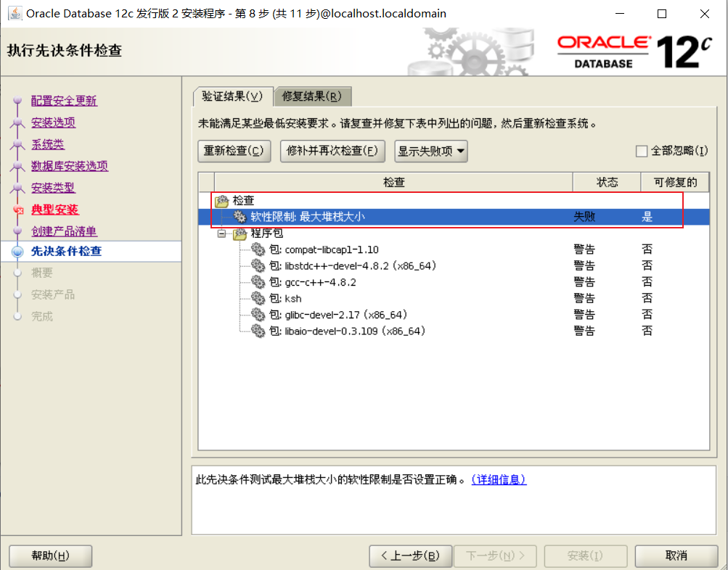Go to 安装选项 step link
The image size is (728, 570).
pos(54,123)
